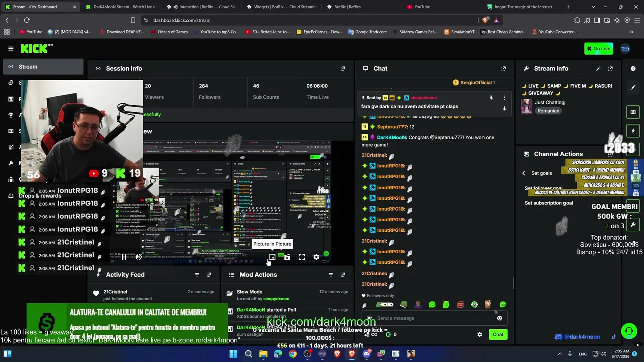Click the Just Chatting category thumbnail

527,106
